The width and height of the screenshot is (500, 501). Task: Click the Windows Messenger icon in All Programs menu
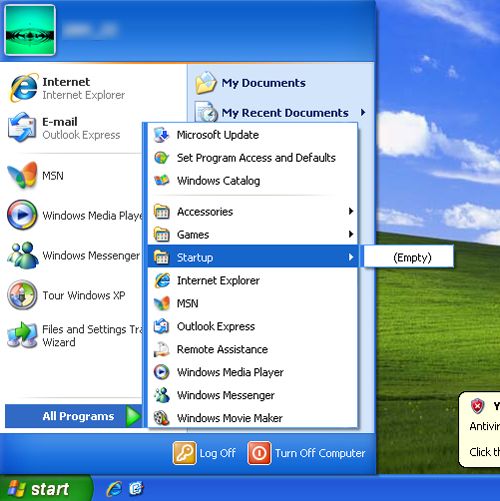point(162,395)
